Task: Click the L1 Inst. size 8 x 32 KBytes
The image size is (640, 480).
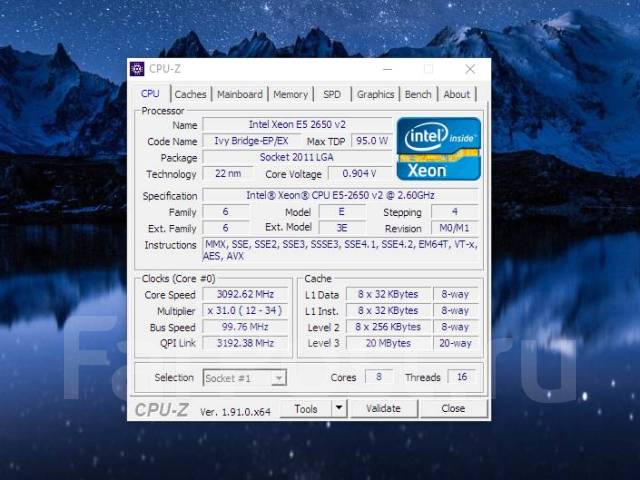Action: tap(388, 310)
